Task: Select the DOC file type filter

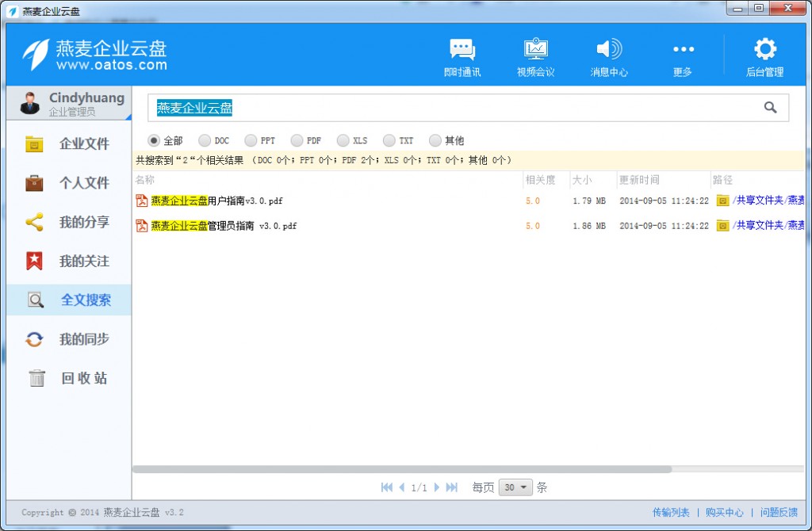Action: pos(202,139)
